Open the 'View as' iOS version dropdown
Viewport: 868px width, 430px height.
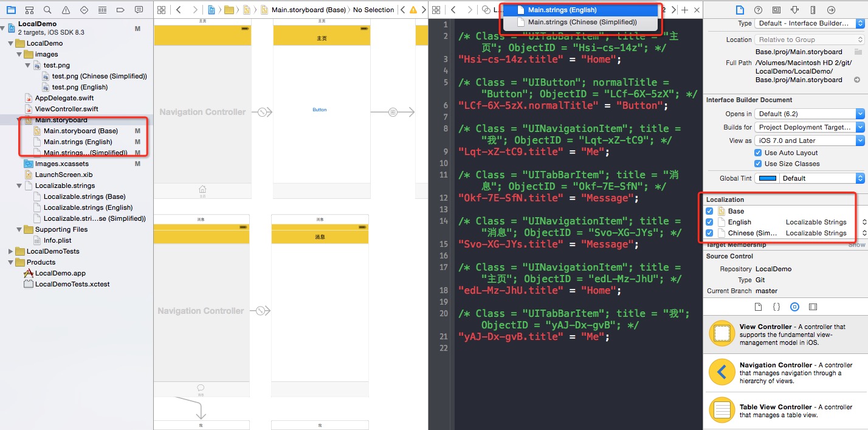(x=809, y=140)
